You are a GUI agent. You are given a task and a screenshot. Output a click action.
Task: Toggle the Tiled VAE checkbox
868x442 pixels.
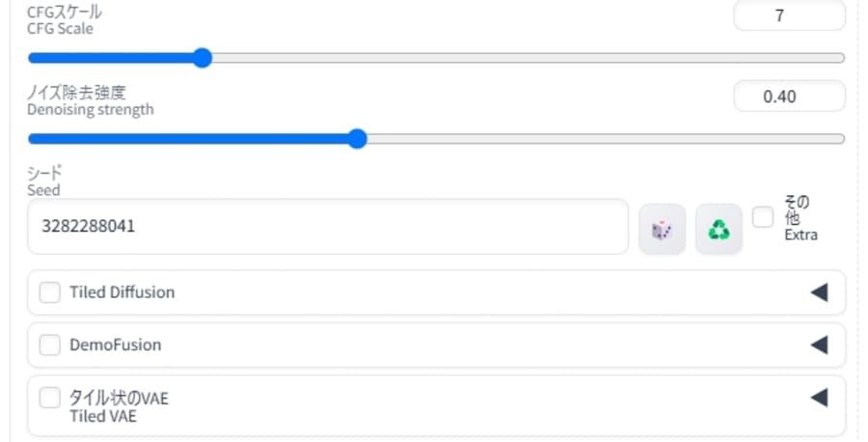(50, 398)
